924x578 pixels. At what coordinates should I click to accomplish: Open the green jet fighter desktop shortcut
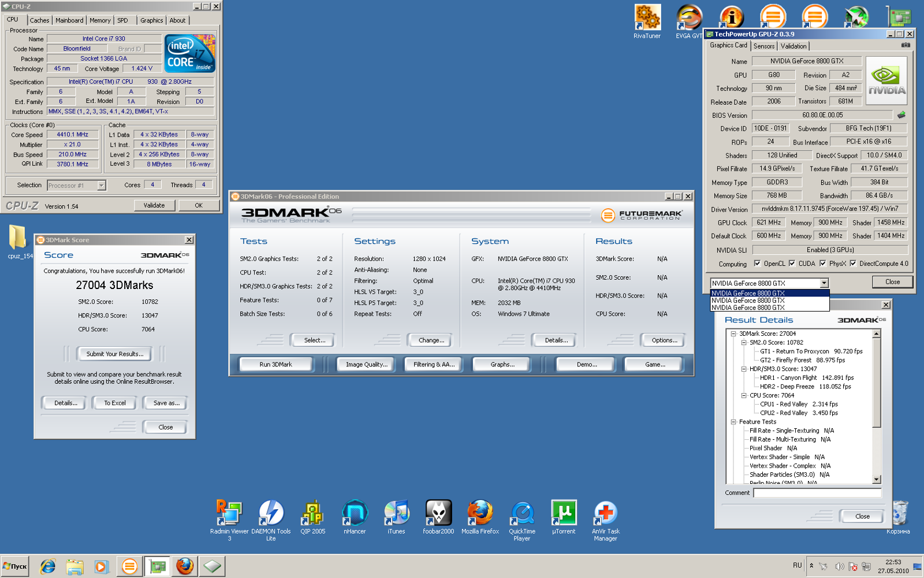pos(856,17)
